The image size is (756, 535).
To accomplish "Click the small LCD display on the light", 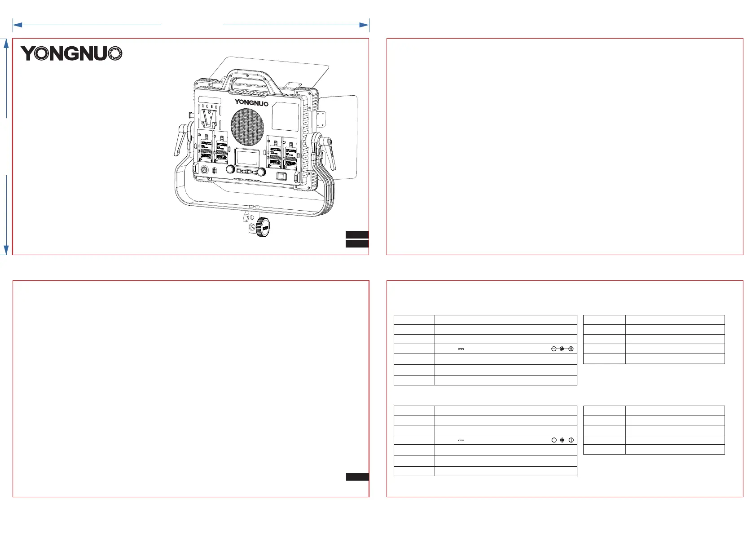I will pos(246,158).
